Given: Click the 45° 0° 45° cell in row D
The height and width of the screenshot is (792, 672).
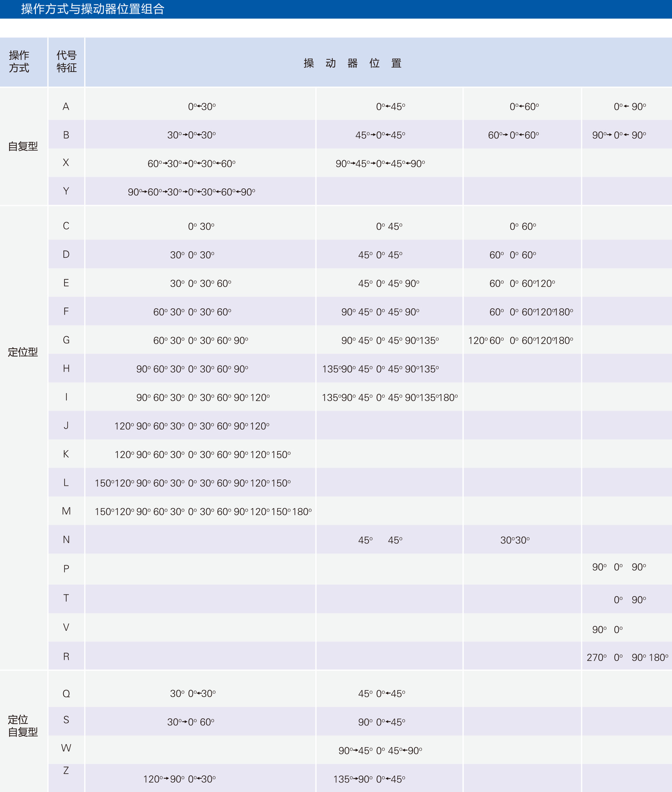Looking at the screenshot, I should 380,255.
